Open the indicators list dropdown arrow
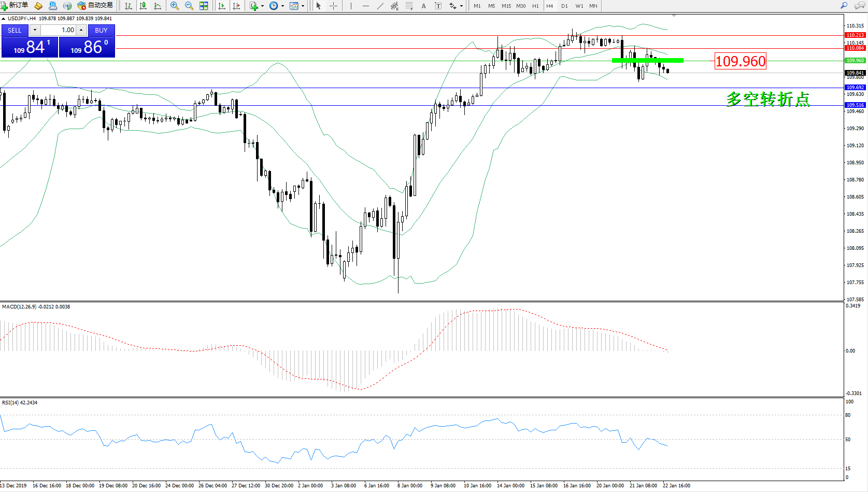 pyautogui.click(x=262, y=6)
